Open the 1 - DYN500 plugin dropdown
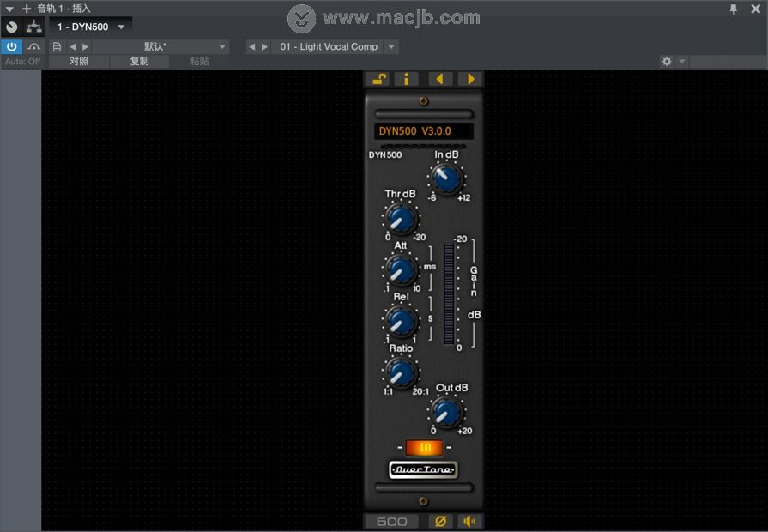The height and width of the screenshot is (532, 768). (x=91, y=27)
